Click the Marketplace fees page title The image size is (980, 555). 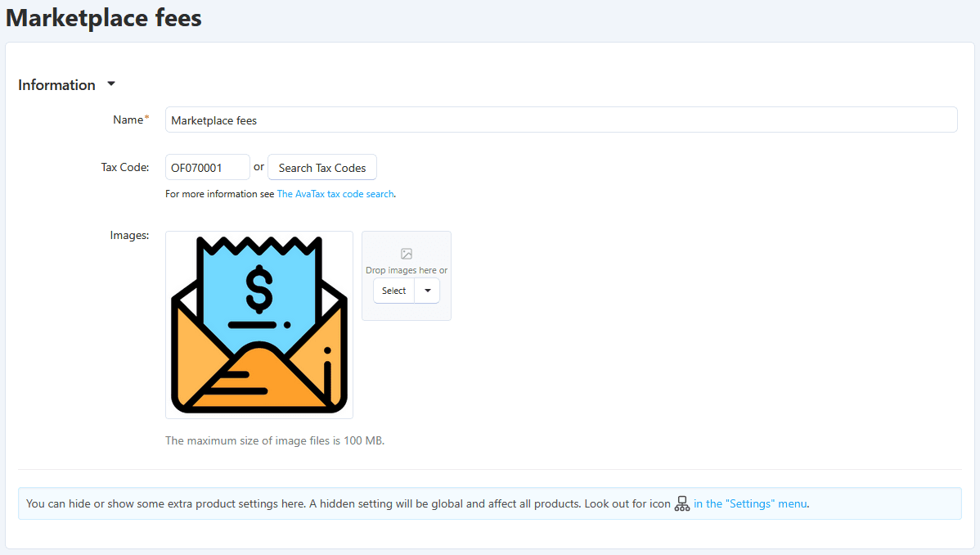[x=104, y=17]
